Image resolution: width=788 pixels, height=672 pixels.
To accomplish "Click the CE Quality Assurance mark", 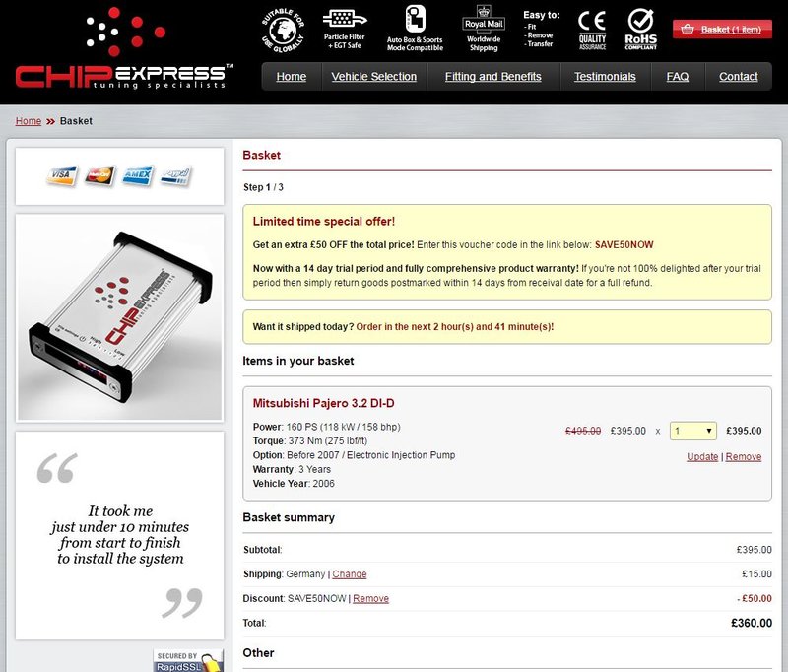I will tap(592, 31).
